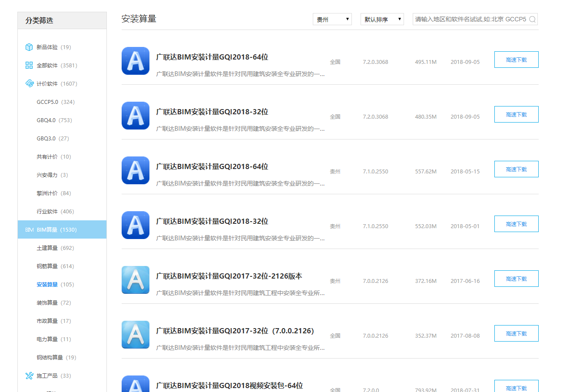Viewport: 573px width, 392px height.
Task: Open 钢结构算量 (19) subcategory
Action: point(56,357)
